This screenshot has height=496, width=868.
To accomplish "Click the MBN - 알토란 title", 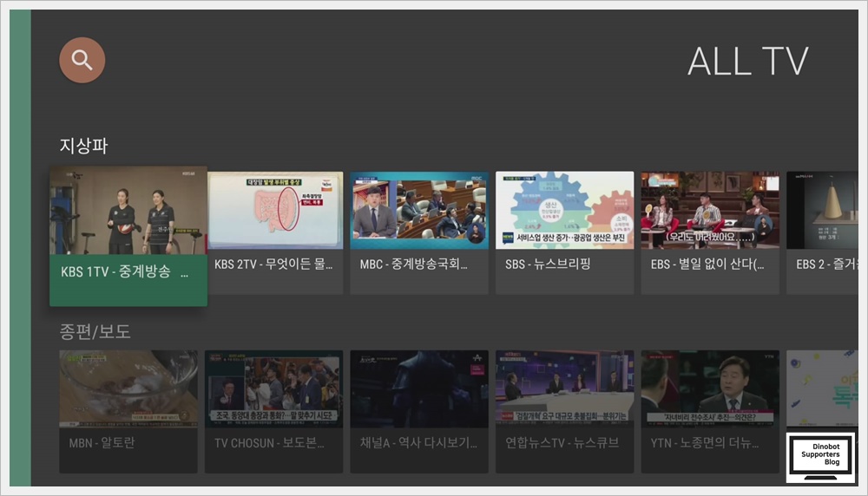I will coord(102,443).
